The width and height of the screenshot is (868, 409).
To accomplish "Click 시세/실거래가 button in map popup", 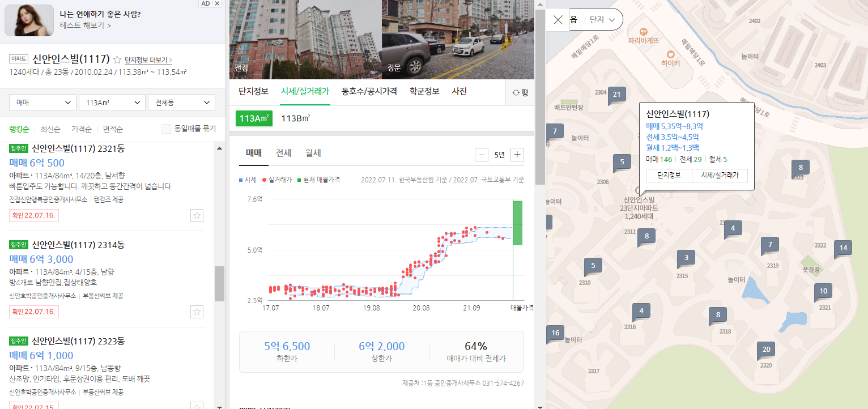I will [720, 176].
